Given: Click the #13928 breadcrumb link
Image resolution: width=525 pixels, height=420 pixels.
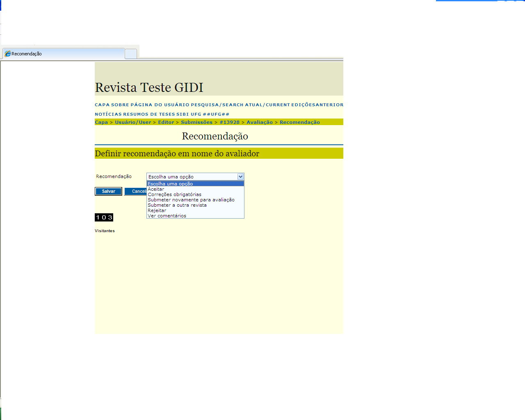Looking at the screenshot, I should point(230,122).
